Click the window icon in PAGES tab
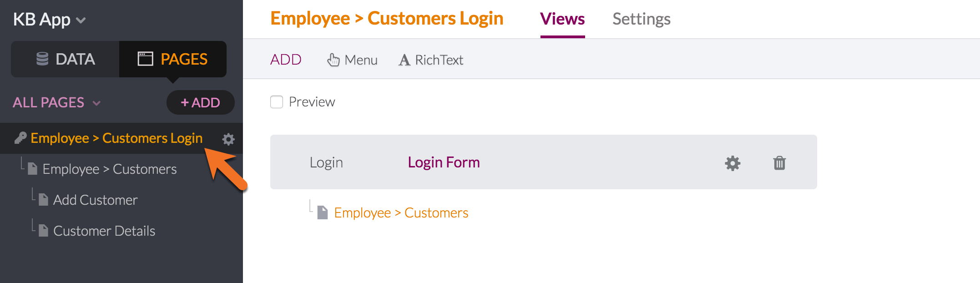The width and height of the screenshot is (980, 283). click(145, 59)
